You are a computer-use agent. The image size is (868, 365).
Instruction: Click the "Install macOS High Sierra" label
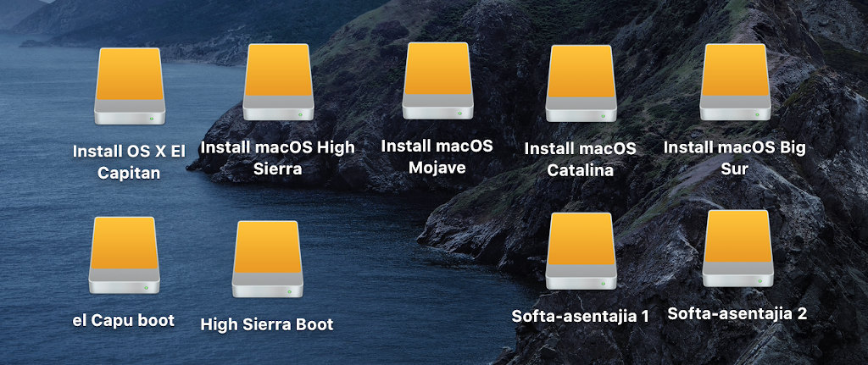click(277, 158)
